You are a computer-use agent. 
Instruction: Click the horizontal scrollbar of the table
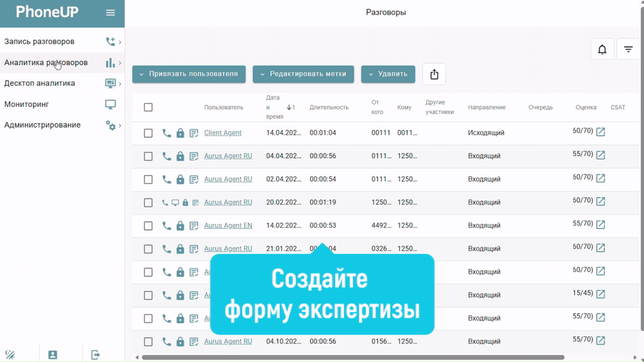353,357
